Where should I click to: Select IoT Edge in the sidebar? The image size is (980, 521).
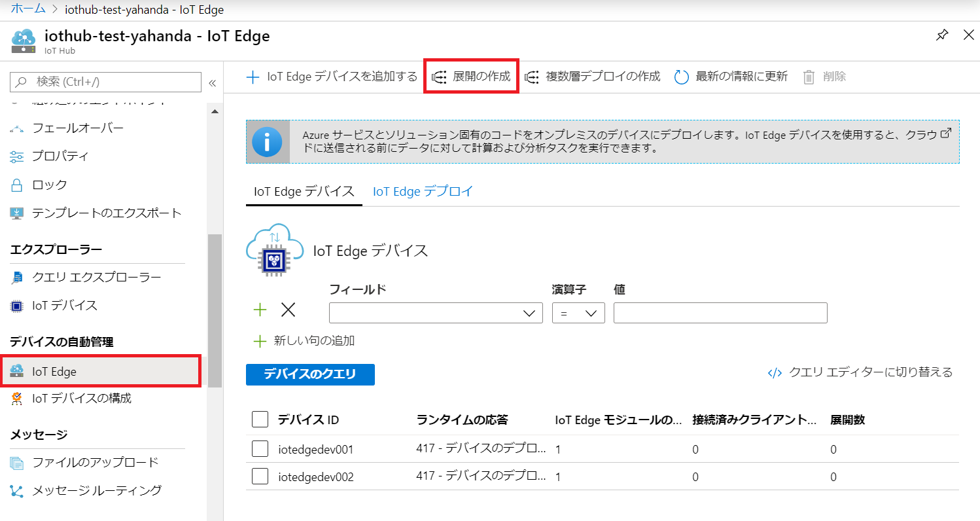(100, 371)
